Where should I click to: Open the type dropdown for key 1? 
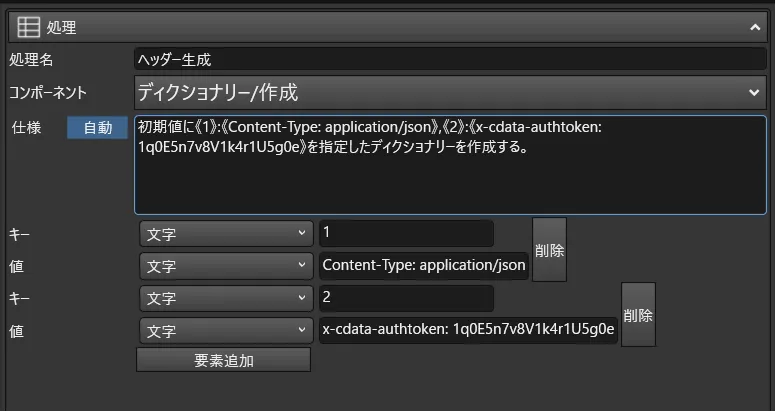click(x=226, y=233)
